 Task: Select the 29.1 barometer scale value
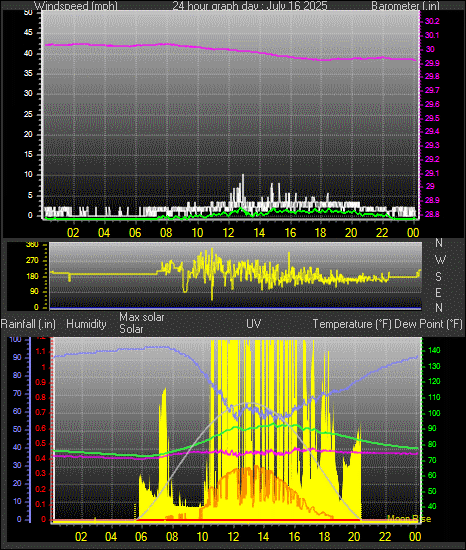click(432, 173)
